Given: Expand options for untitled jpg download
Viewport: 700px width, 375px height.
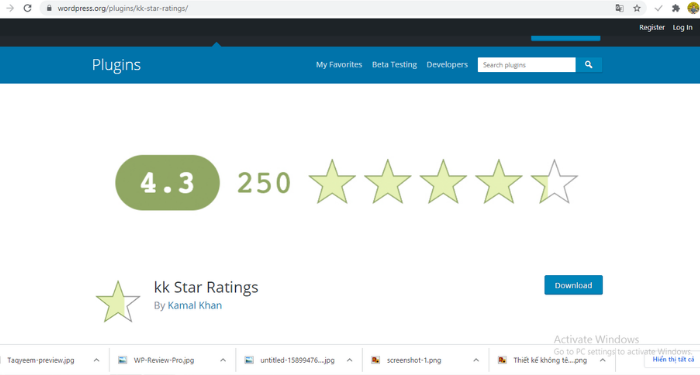Looking at the screenshot, I should (350, 360).
